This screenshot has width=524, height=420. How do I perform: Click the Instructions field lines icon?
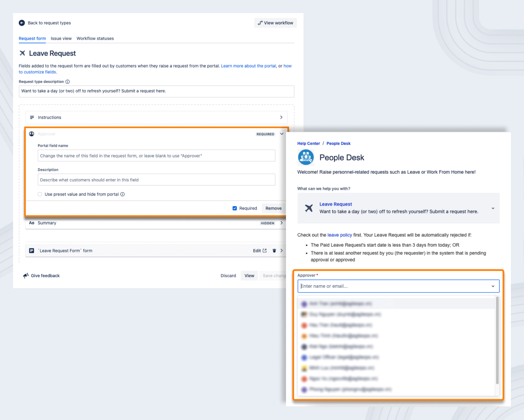[31, 117]
